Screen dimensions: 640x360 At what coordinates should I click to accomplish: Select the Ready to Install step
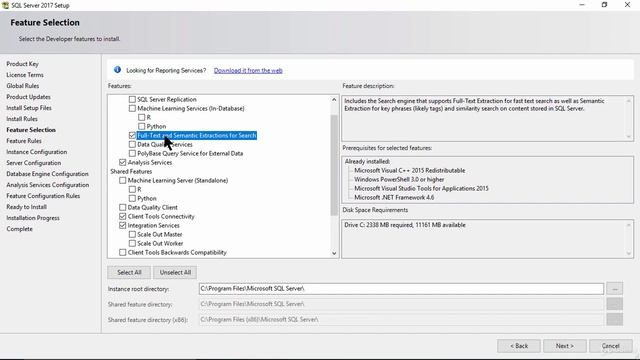click(27, 207)
